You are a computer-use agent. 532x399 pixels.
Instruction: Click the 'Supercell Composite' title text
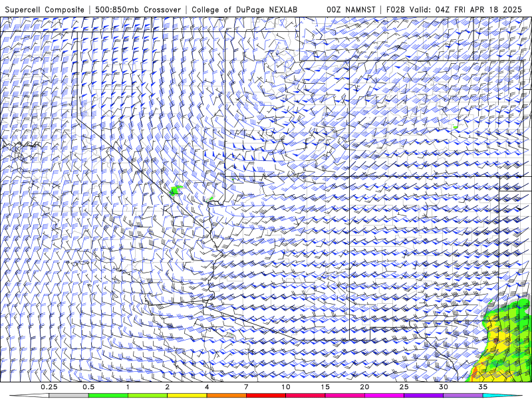[x=45, y=9]
